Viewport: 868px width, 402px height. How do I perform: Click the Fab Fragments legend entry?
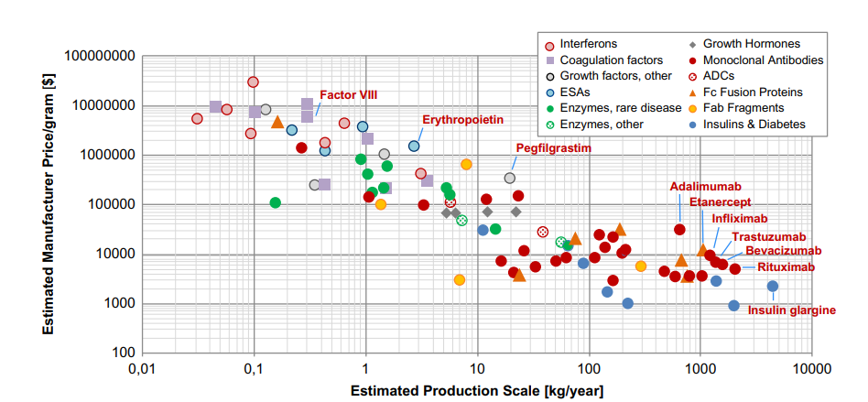(x=737, y=108)
